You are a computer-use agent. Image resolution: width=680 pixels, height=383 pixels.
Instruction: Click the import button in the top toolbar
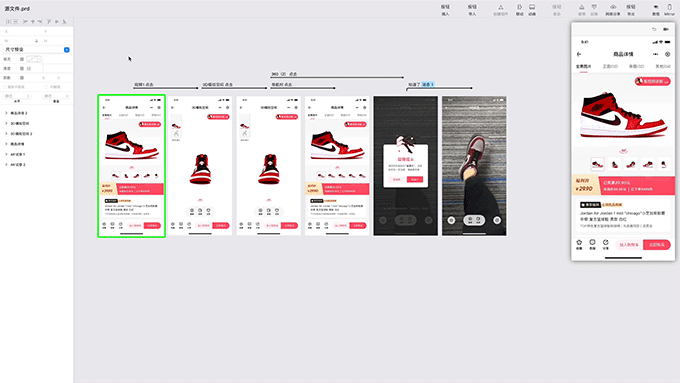click(x=472, y=10)
